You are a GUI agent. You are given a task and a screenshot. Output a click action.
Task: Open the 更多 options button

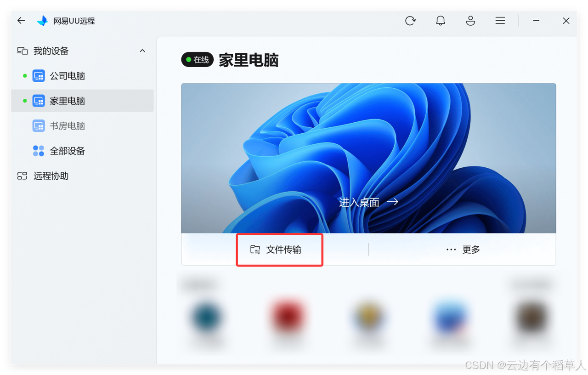coord(463,250)
